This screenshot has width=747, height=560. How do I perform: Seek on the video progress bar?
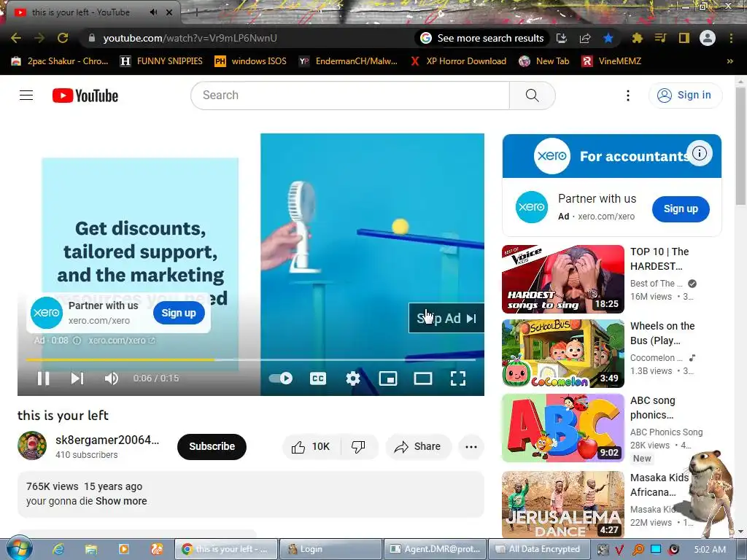(x=251, y=360)
